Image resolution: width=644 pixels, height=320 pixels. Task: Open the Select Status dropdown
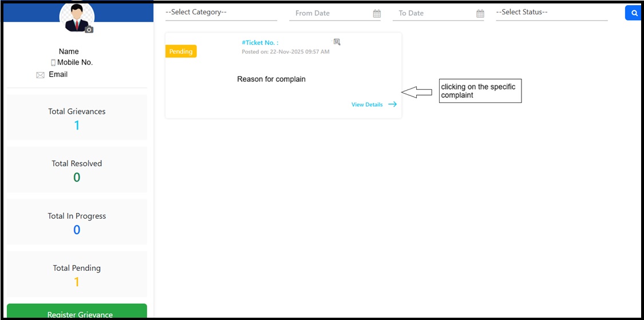click(552, 13)
